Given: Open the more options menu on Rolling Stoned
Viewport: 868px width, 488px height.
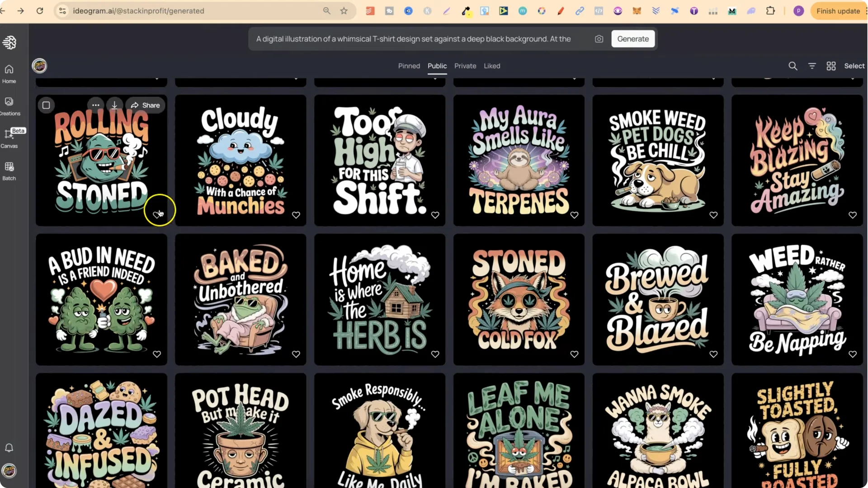Looking at the screenshot, I should pyautogui.click(x=95, y=105).
